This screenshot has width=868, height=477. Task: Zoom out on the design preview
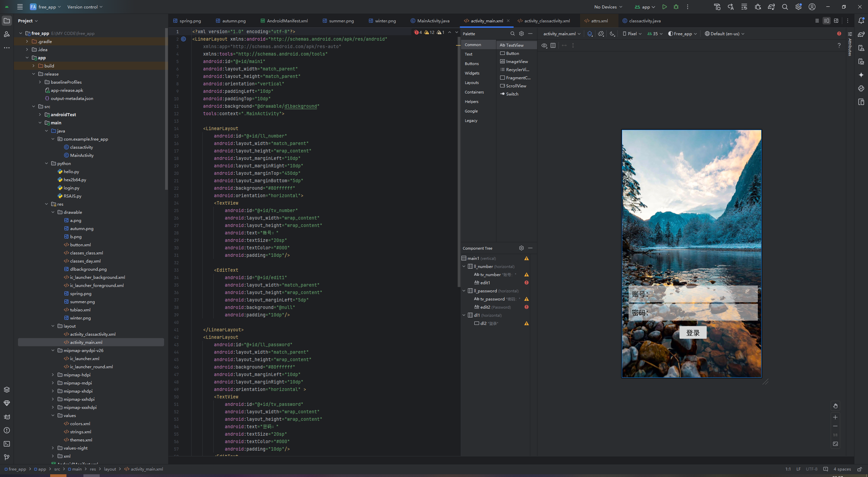click(x=835, y=426)
